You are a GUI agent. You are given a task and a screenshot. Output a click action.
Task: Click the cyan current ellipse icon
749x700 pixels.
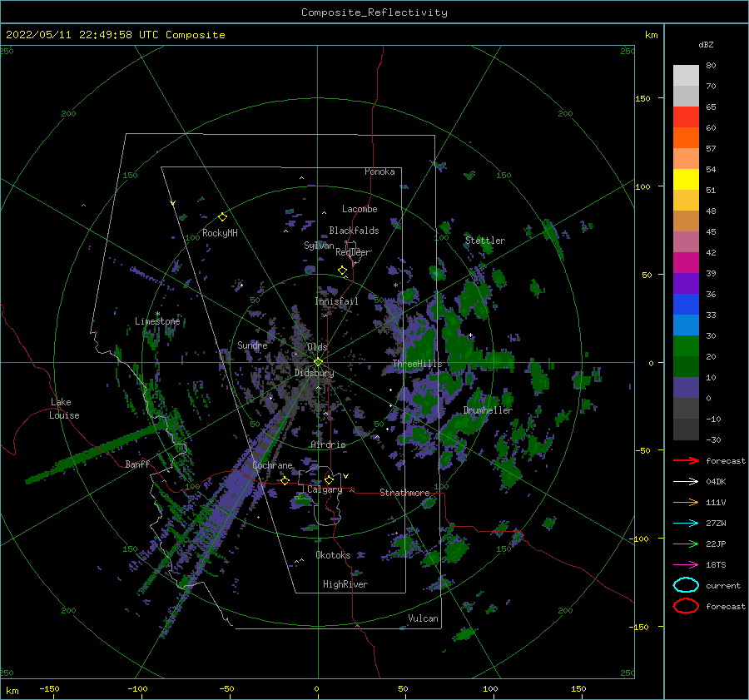(686, 585)
